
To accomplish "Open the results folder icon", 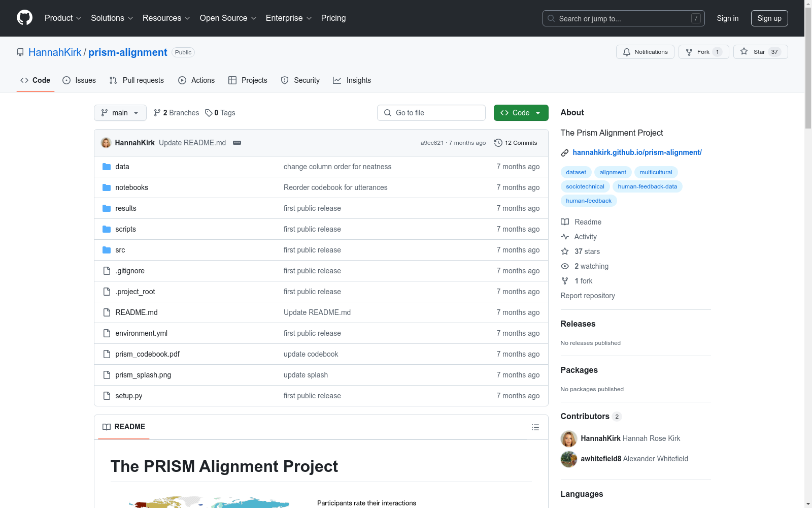I will coord(107,208).
